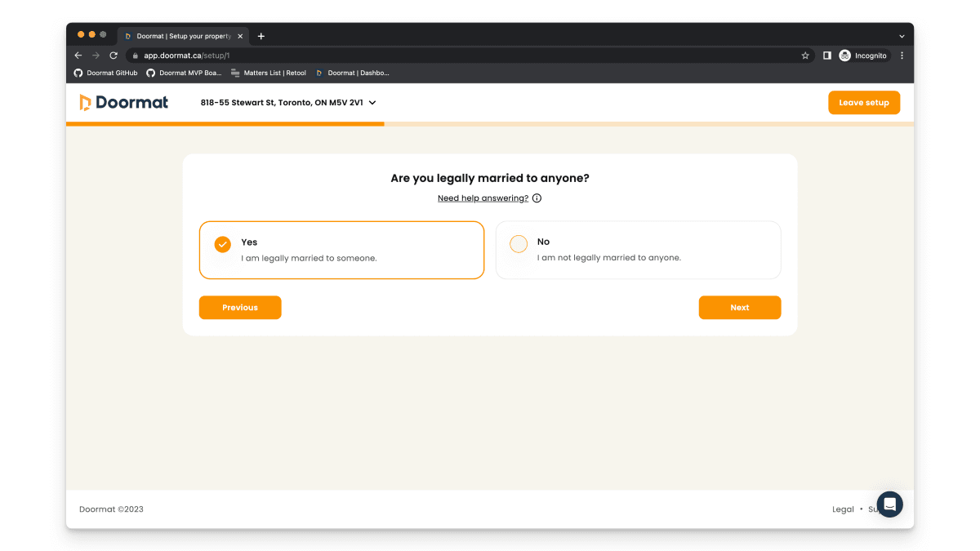This screenshot has height=551, width=980.
Task: Choose "I am not legally married" card
Action: point(638,250)
